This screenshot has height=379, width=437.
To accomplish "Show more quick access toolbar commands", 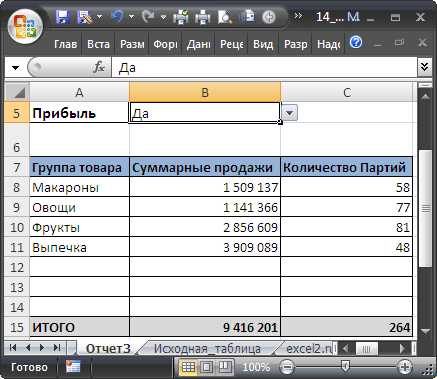I will tap(298, 16).
